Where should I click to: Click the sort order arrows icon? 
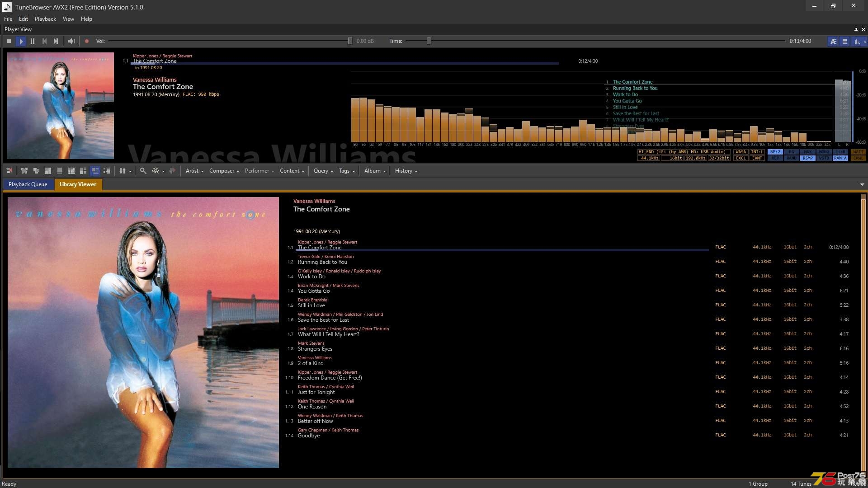[122, 171]
